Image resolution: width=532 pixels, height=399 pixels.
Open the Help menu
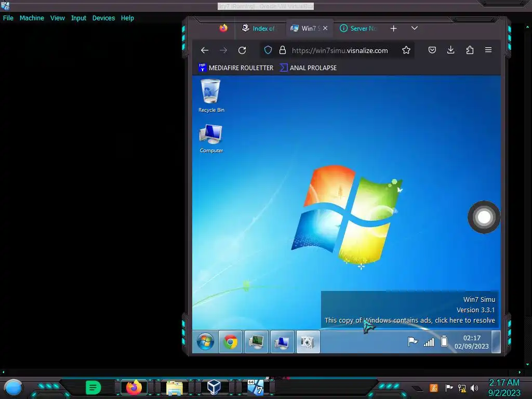[127, 18]
